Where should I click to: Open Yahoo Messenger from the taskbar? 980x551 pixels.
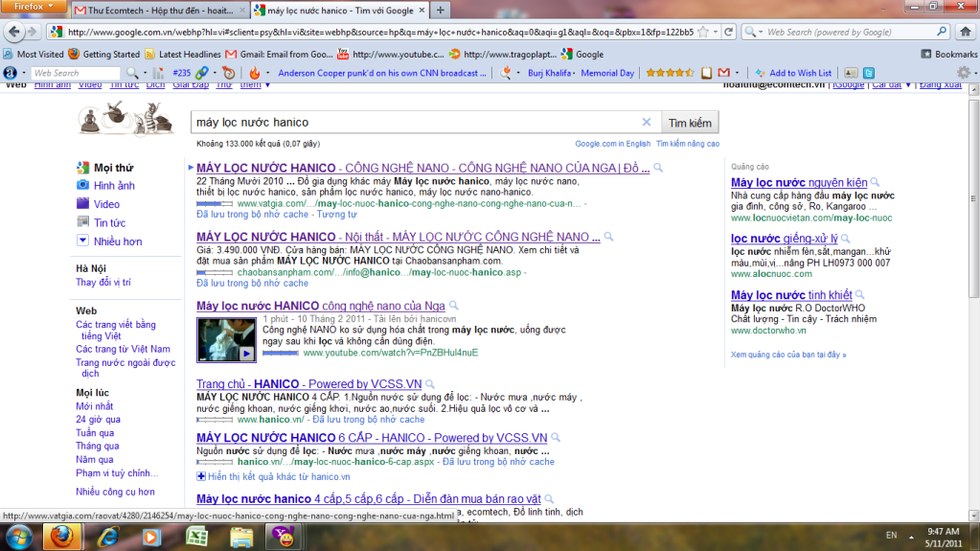pyautogui.click(x=285, y=537)
